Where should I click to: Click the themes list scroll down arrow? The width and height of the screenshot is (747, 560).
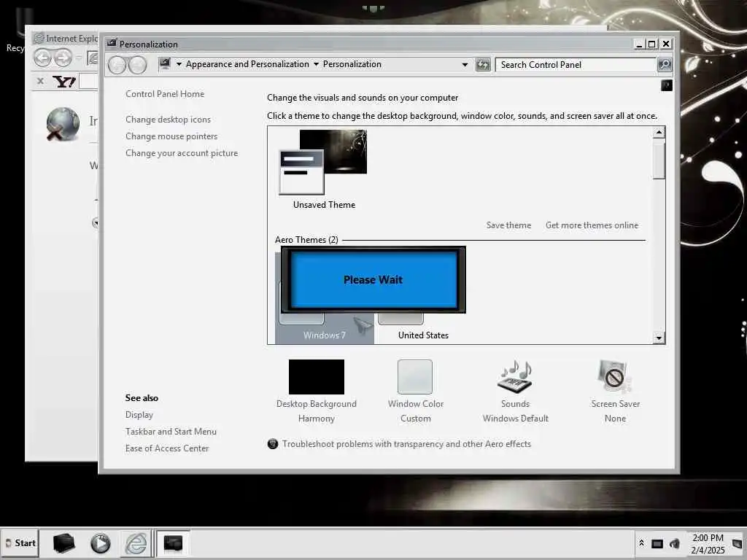point(659,338)
